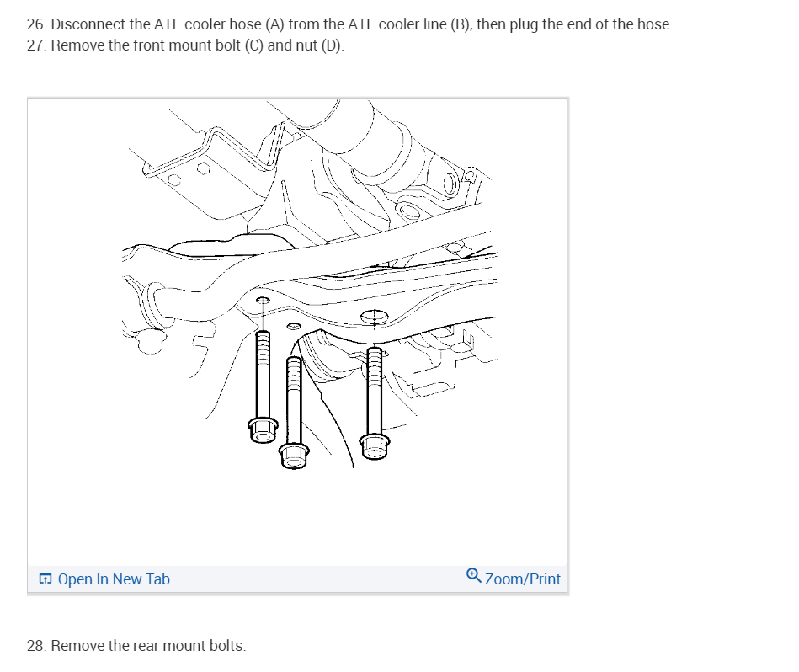Screen dimensions: 799x672
Task: Open the diagram via Open In New Tab link
Action: (x=114, y=579)
